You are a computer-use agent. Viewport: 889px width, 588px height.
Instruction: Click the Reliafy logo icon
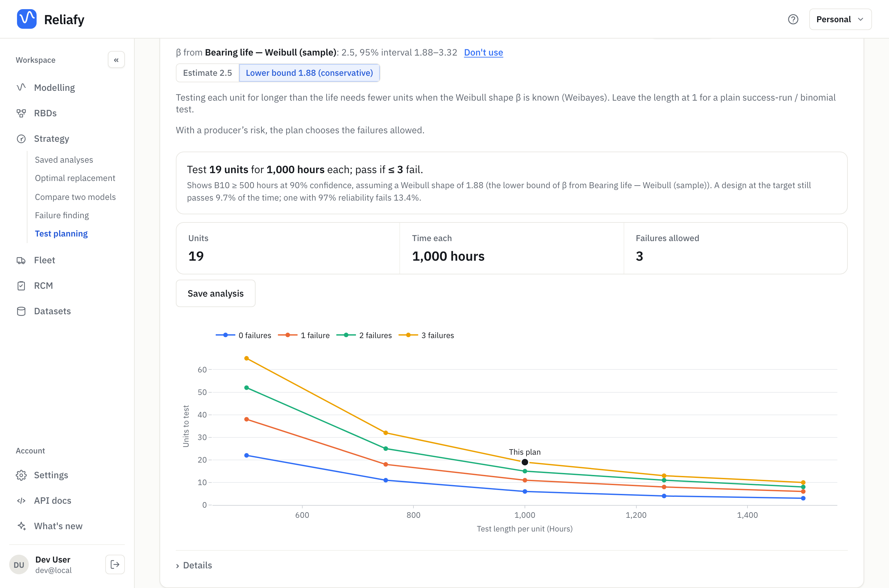click(26, 19)
